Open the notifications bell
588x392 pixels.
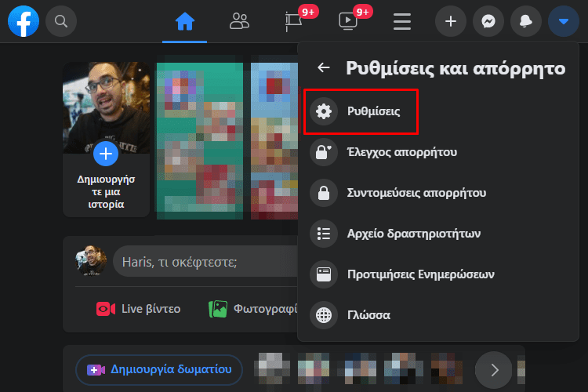coord(526,21)
